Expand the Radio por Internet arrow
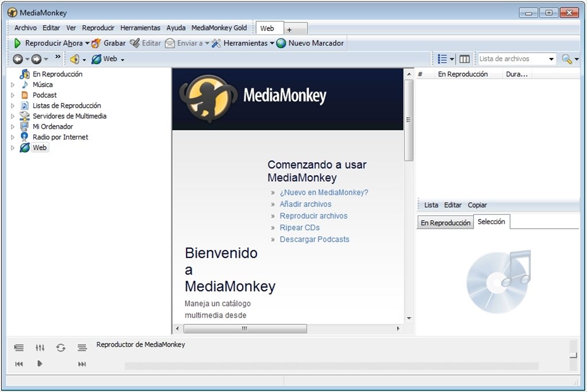This screenshot has width=587, height=392. point(13,138)
